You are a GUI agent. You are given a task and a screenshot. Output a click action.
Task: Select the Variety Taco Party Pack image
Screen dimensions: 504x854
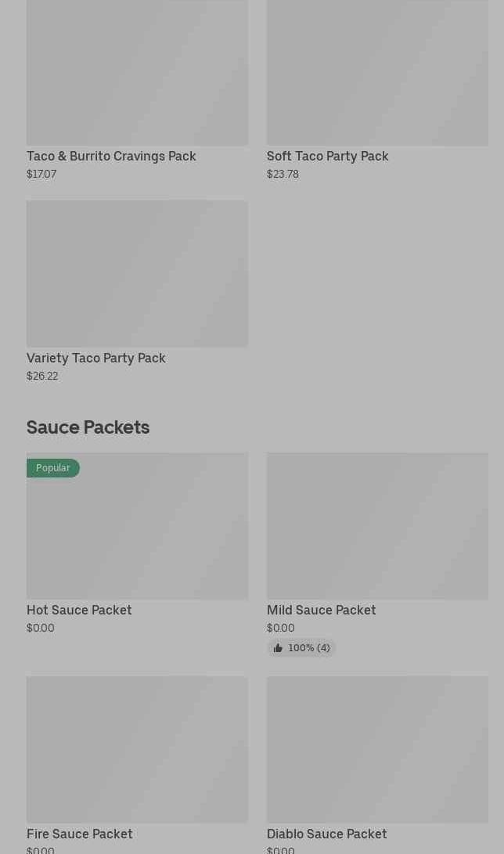pyautogui.click(x=137, y=273)
